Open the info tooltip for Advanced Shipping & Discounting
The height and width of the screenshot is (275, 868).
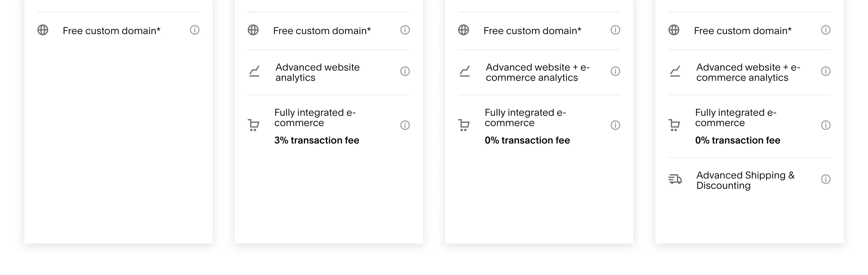click(x=825, y=180)
